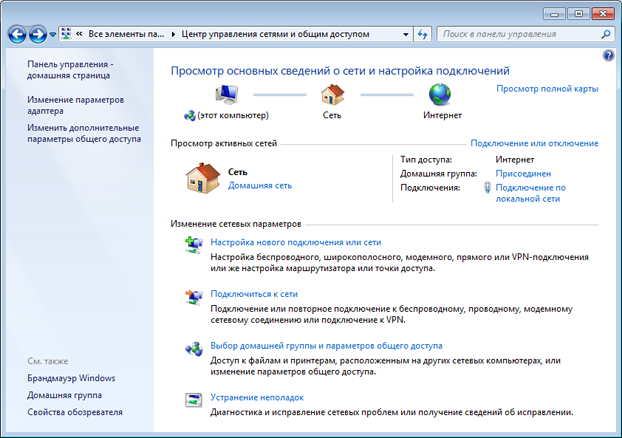Open 'Просмотр полной карты' link
This screenshot has width=622, height=438.
click(x=547, y=89)
